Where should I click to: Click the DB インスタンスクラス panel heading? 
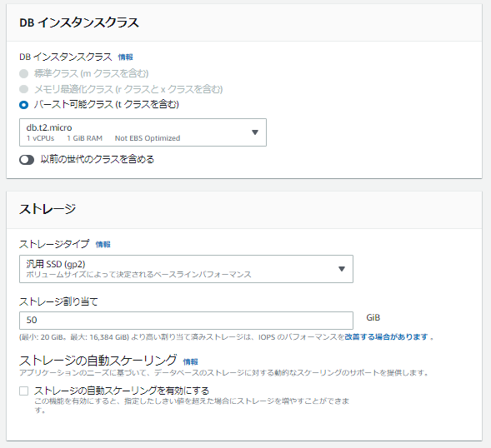pyautogui.click(x=79, y=22)
